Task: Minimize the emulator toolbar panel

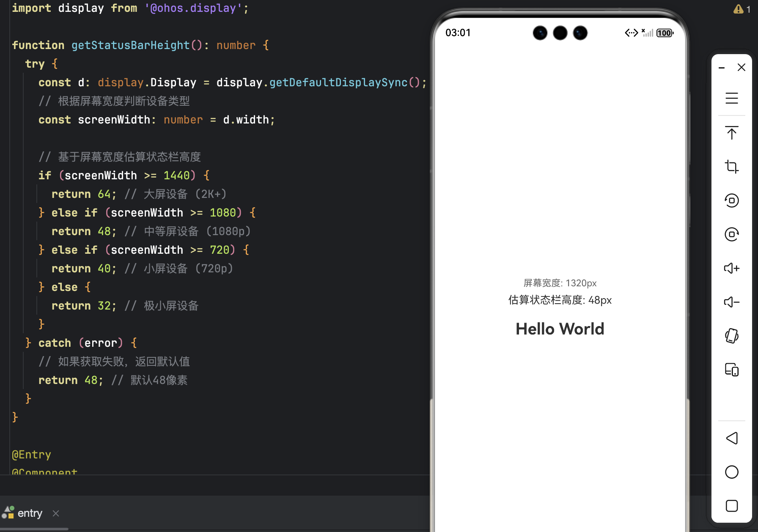Action: 722,68
